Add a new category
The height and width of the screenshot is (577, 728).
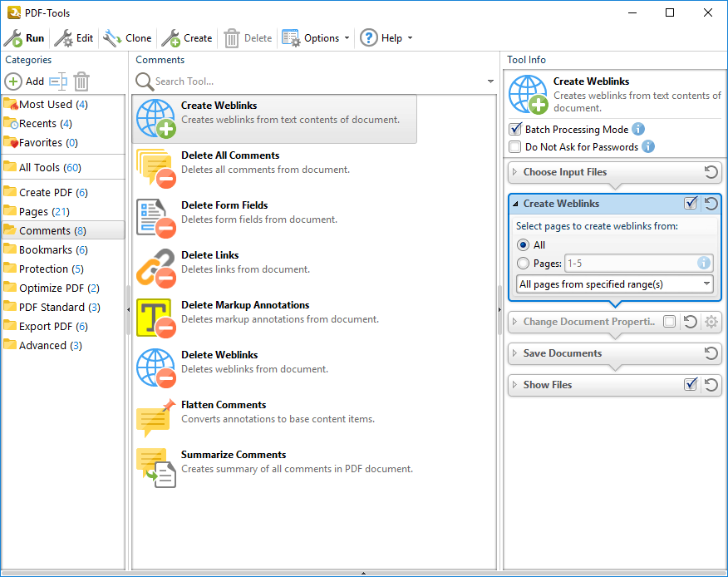[24, 81]
